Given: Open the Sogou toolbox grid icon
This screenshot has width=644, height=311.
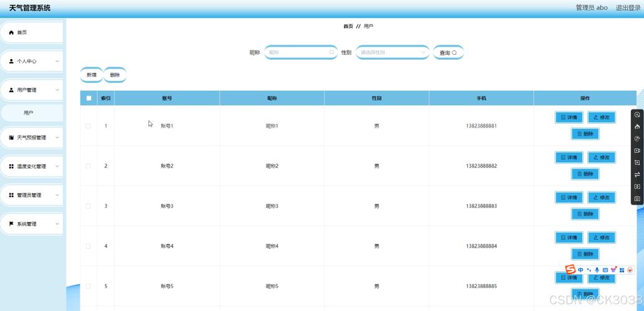Looking at the screenshot, I should 622,270.
